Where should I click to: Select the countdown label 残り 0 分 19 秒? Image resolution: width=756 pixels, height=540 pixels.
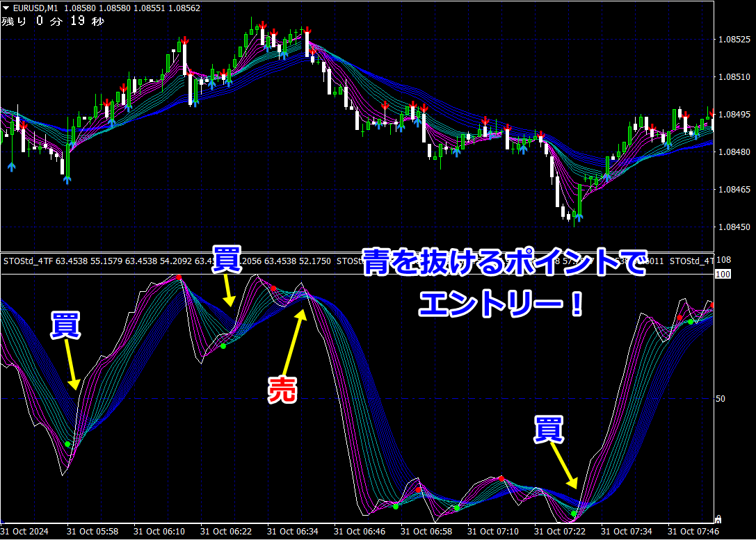point(53,21)
